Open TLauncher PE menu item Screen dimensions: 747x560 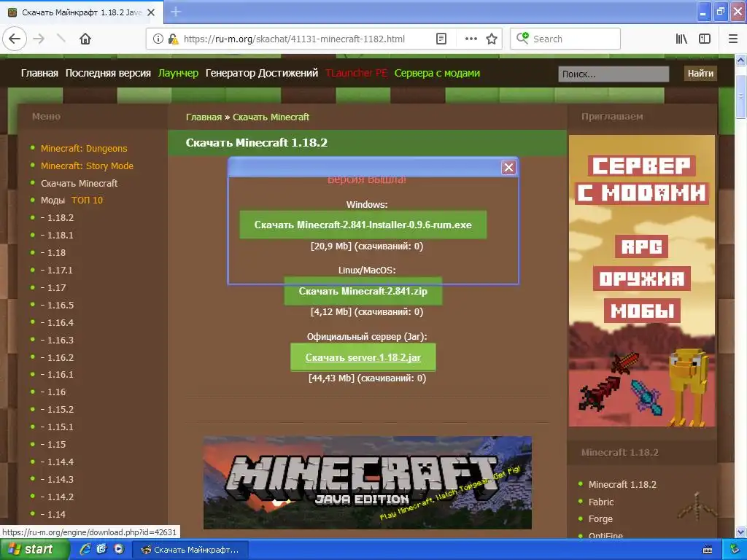coord(356,74)
